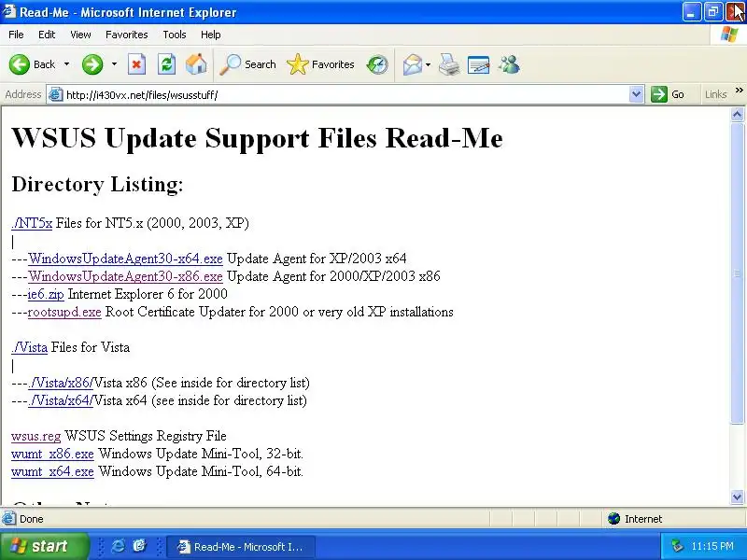Open the ./Vista/x64/ link
Screen dimensions: 747x560
click(61, 400)
